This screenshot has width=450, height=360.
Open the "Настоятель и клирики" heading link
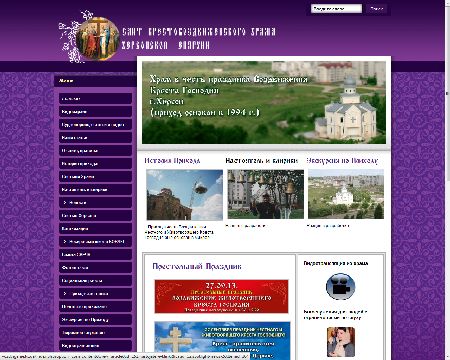tap(262, 161)
